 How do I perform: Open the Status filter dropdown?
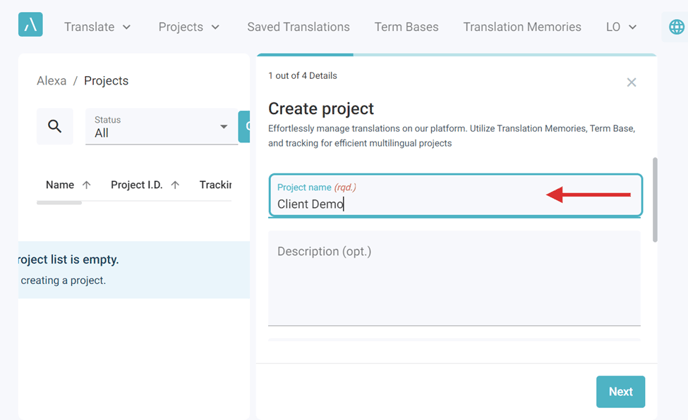point(161,126)
